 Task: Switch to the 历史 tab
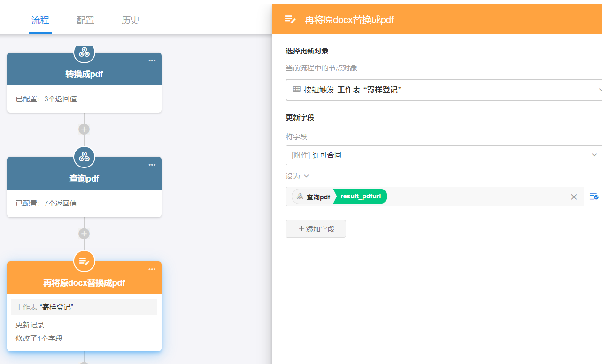pos(130,20)
